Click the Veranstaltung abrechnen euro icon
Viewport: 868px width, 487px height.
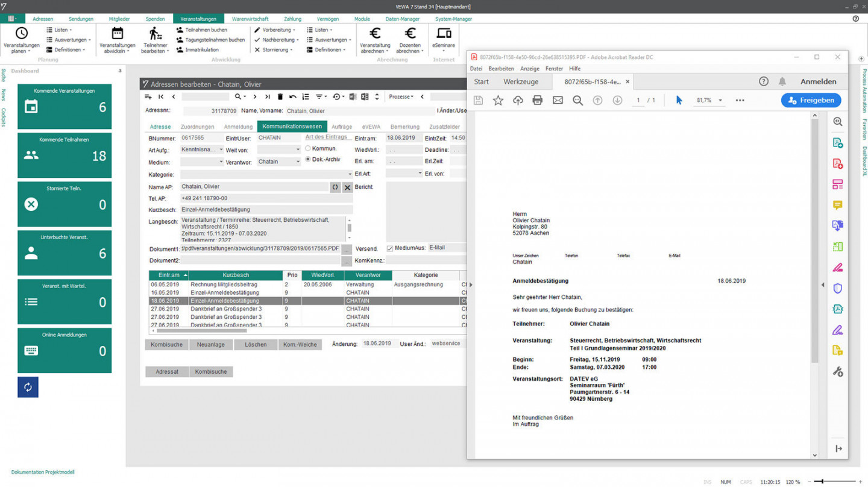[x=375, y=34]
